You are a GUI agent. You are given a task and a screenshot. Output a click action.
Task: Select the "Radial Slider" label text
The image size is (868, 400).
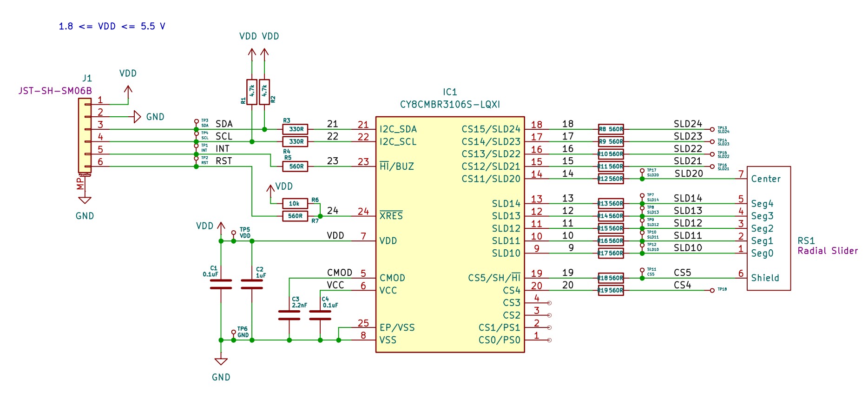point(828,251)
